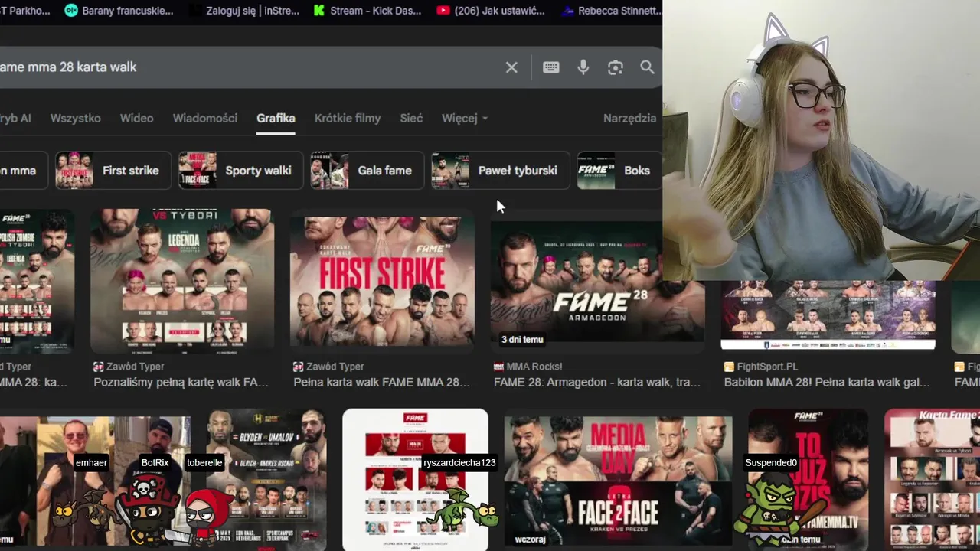Expand the Więcej dropdown menu
This screenshot has height=551, width=980.
point(465,118)
